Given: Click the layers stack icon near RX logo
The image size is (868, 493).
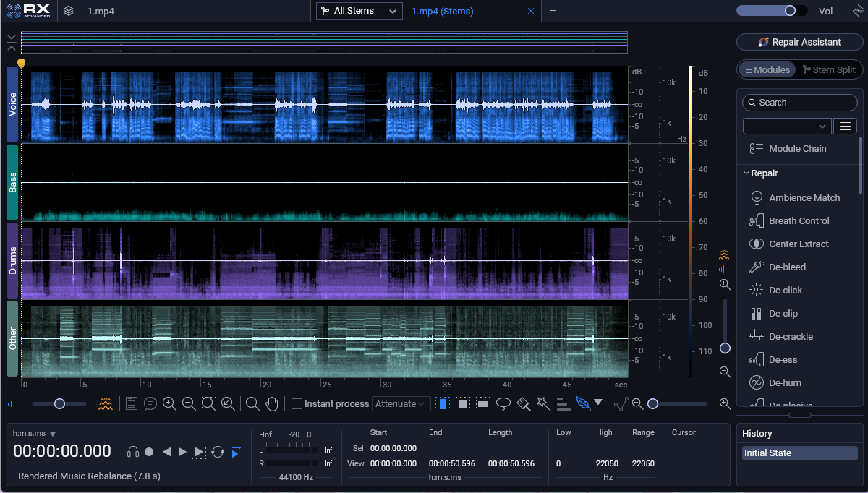Looking at the screenshot, I should (x=69, y=11).
